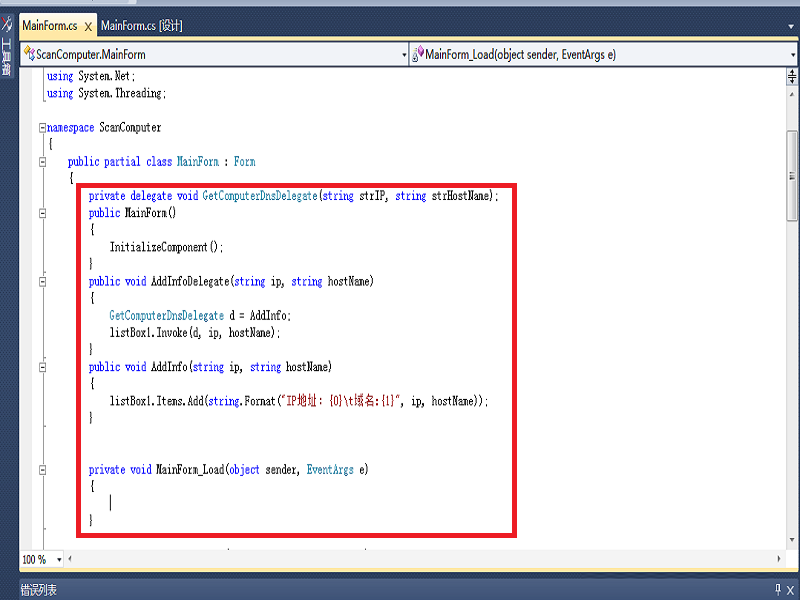Click the listBox1.Items.Add line

coord(299,401)
